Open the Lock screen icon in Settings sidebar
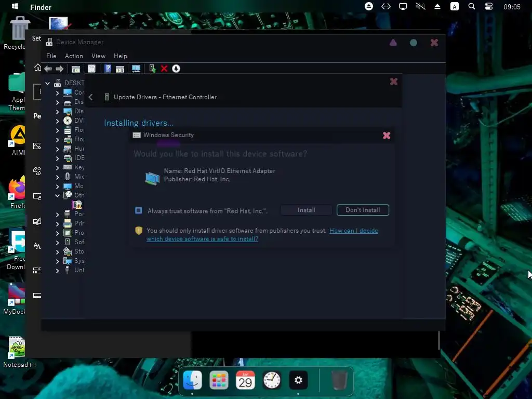The width and height of the screenshot is (532, 399). (x=37, y=196)
